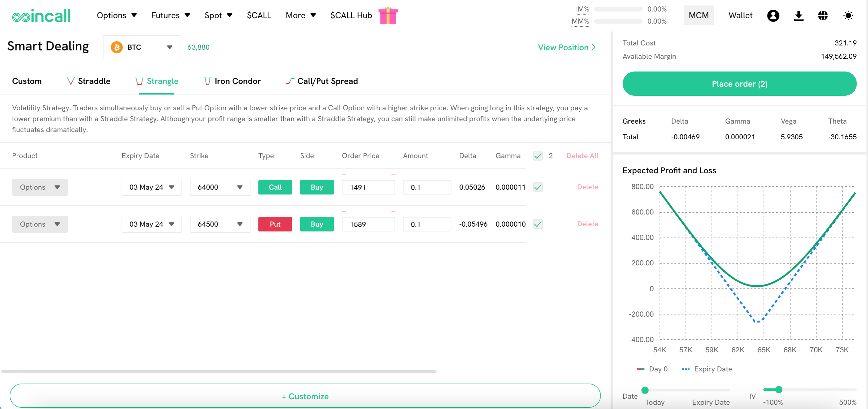Viewport: 868px width, 409px height.
Task: Click the Place order (2) button
Action: click(740, 84)
